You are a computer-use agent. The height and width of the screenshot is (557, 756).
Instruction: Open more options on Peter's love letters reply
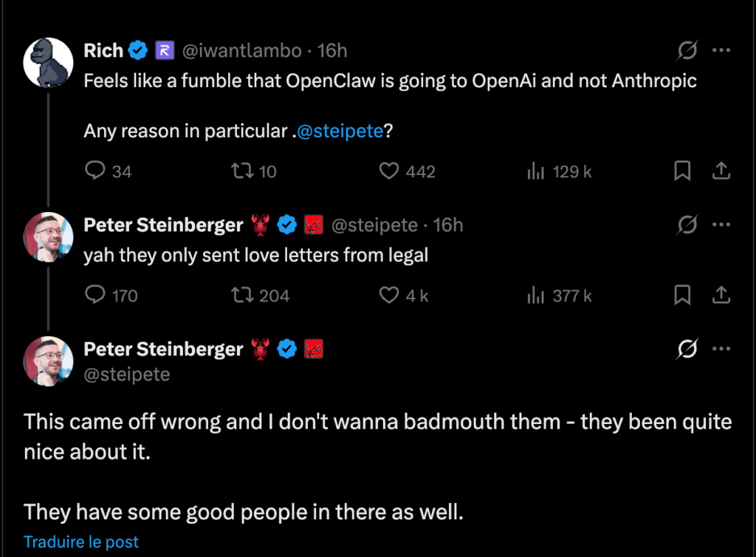tap(721, 225)
